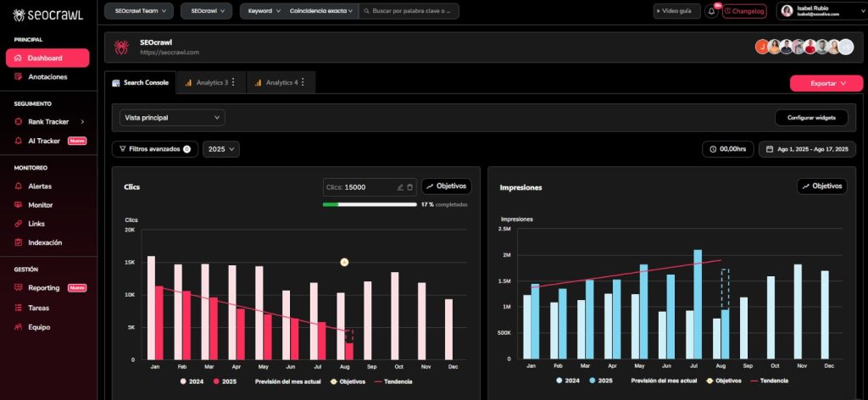This screenshot has width=868, height=400.
Task: Open the Isabel Rubio account menu
Action: [x=821, y=11]
